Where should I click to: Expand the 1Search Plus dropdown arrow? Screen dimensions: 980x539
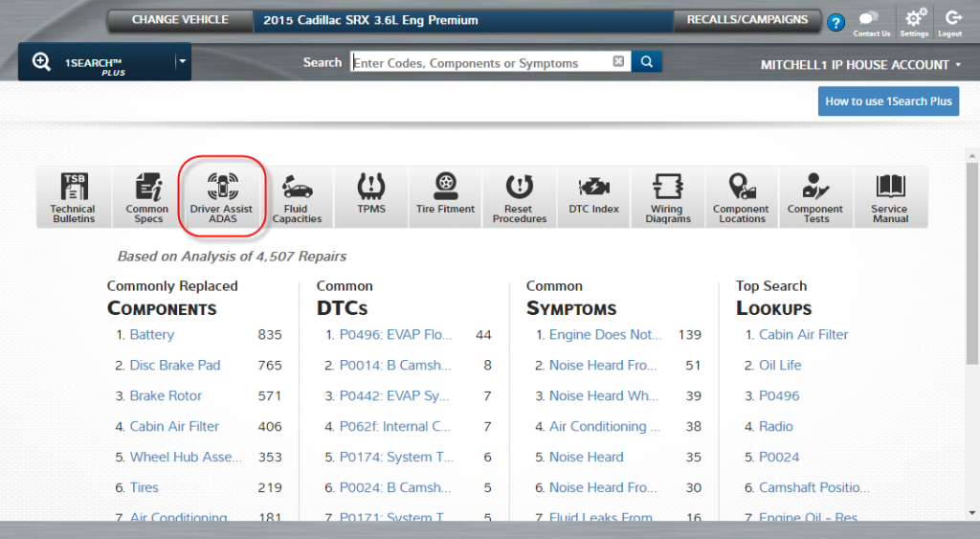(x=182, y=62)
